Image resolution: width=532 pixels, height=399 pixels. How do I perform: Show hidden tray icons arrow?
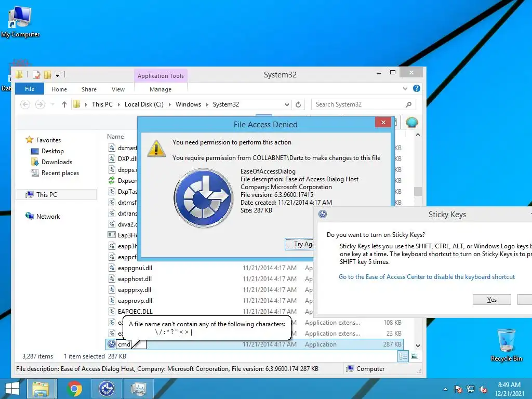tap(445, 389)
